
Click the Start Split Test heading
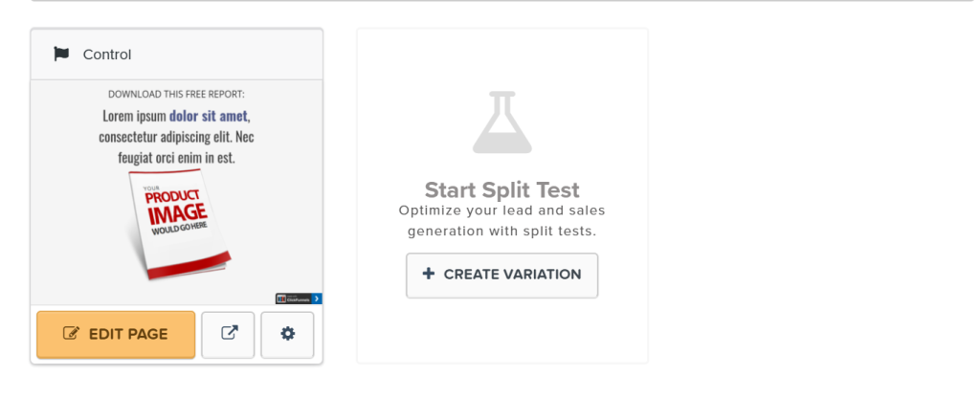coord(501,188)
